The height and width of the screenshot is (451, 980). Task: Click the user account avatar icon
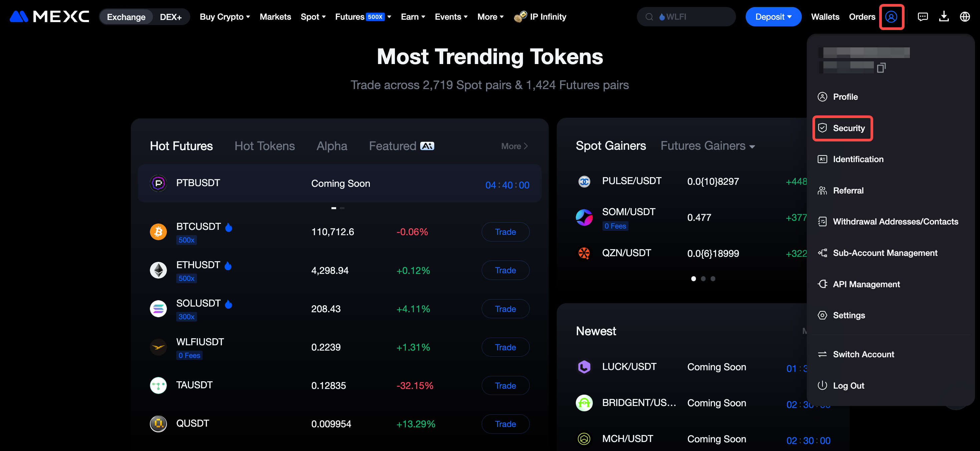pyautogui.click(x=891, y=17)
